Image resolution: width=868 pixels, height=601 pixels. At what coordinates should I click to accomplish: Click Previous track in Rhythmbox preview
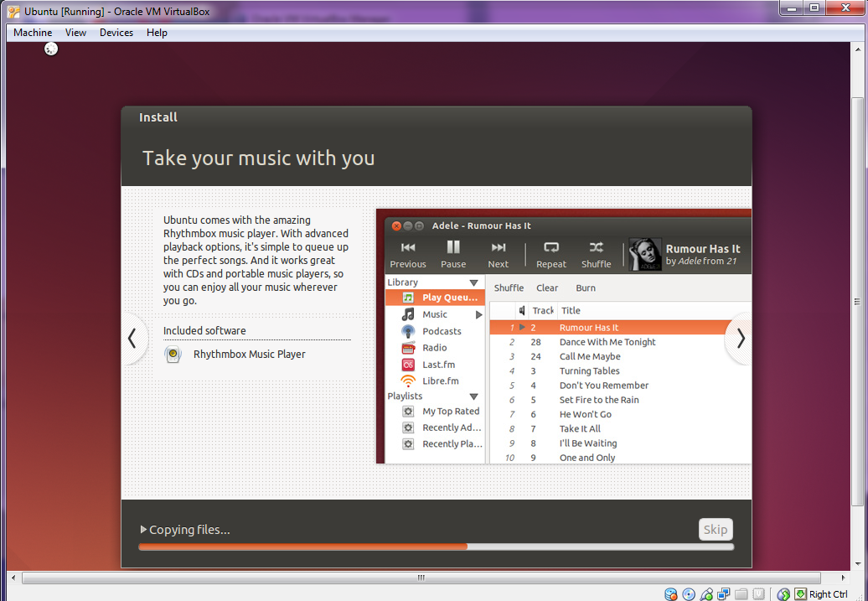[408, 254]
